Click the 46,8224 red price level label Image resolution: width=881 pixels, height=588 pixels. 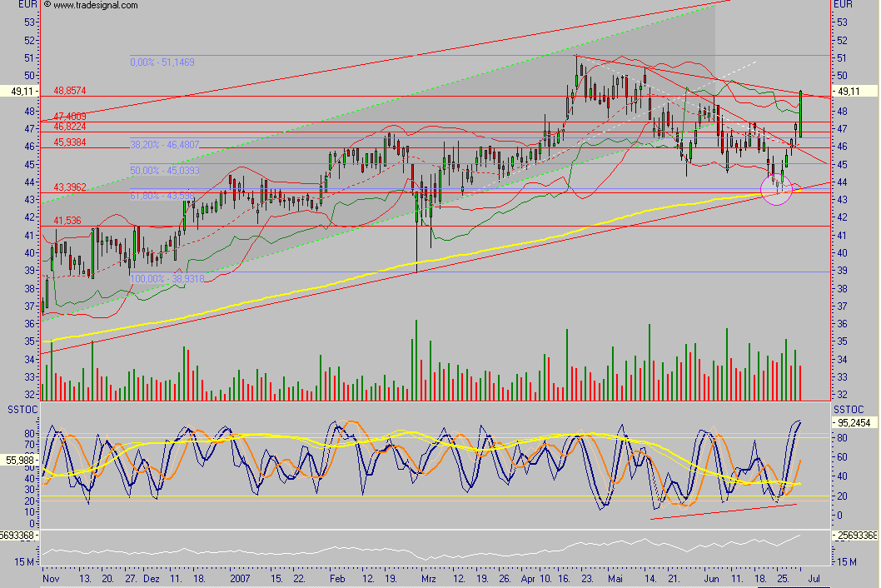click(70, 127)
